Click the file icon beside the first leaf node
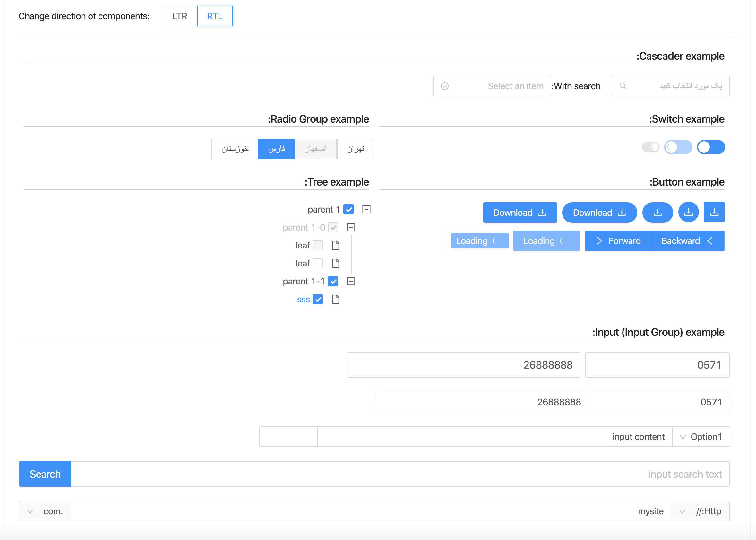 (335, 245)
